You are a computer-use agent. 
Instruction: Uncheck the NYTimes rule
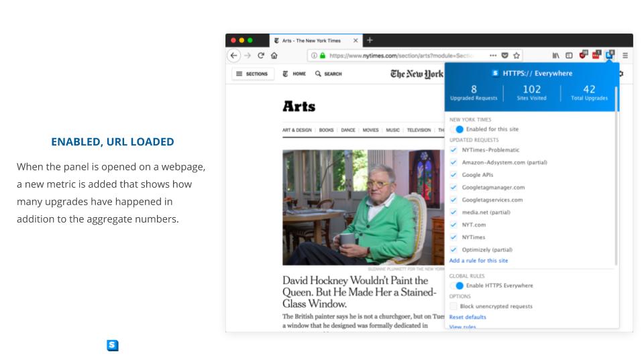[x=453, y=237]
